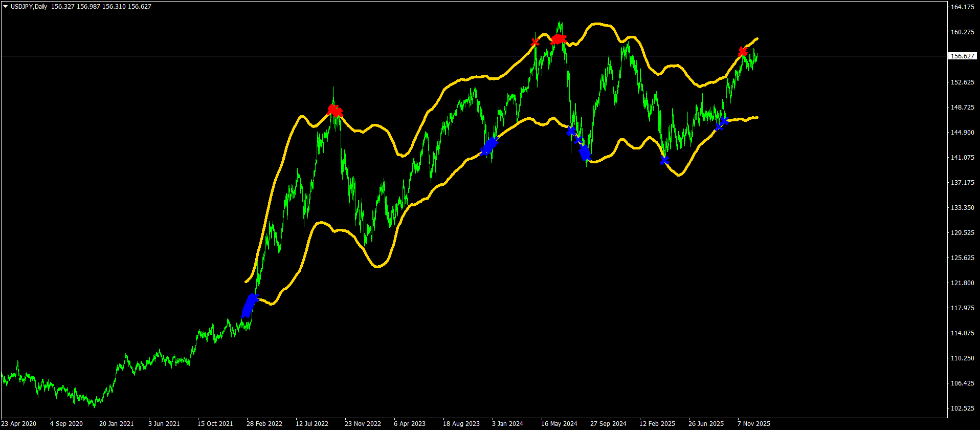Click the 152.625 price axis label
Viewport: 980px width, 430px height.
[962, 82]
